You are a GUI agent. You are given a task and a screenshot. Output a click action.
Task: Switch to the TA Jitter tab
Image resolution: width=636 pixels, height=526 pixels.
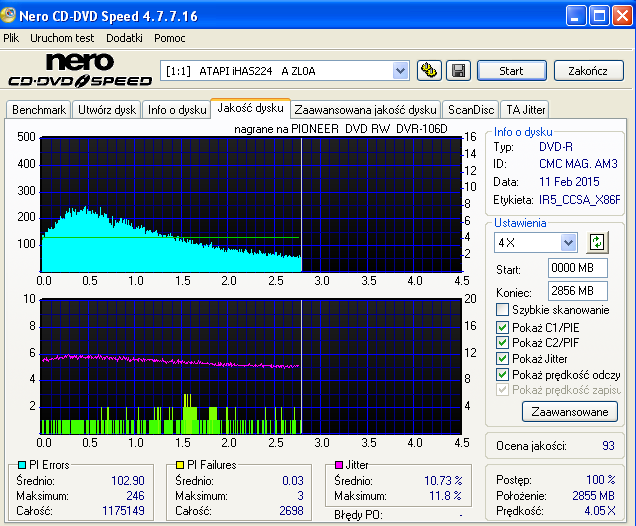pos(525,110)
